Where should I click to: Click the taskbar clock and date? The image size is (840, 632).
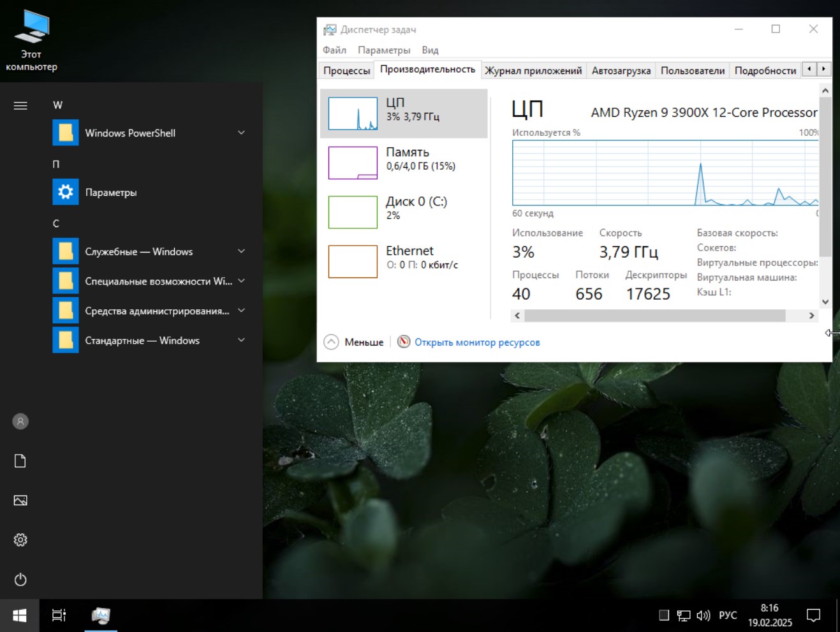click(x=770, y=615)
